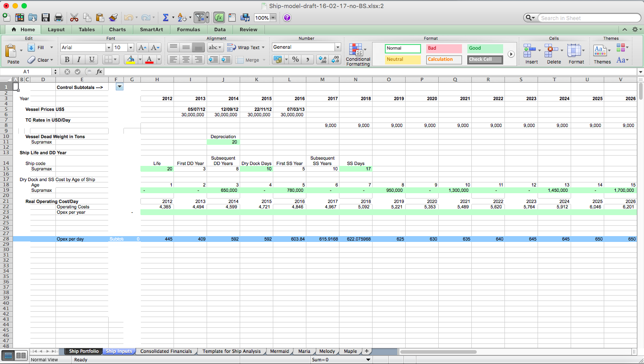Screen dimensions: 644x364
Task: Toggle the Filter funnel button
Action: pos(200,17)
